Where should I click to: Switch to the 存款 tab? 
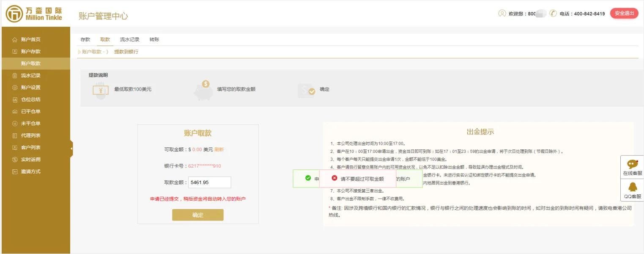click(85, 39)
